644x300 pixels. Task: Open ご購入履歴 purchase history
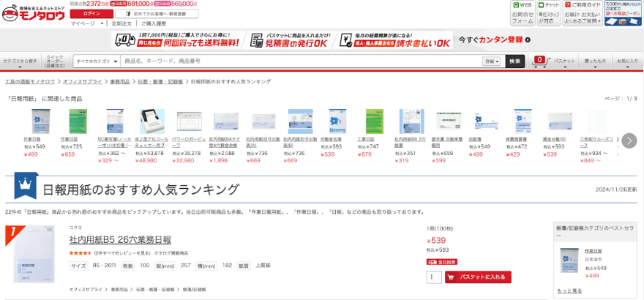[154, 23]
